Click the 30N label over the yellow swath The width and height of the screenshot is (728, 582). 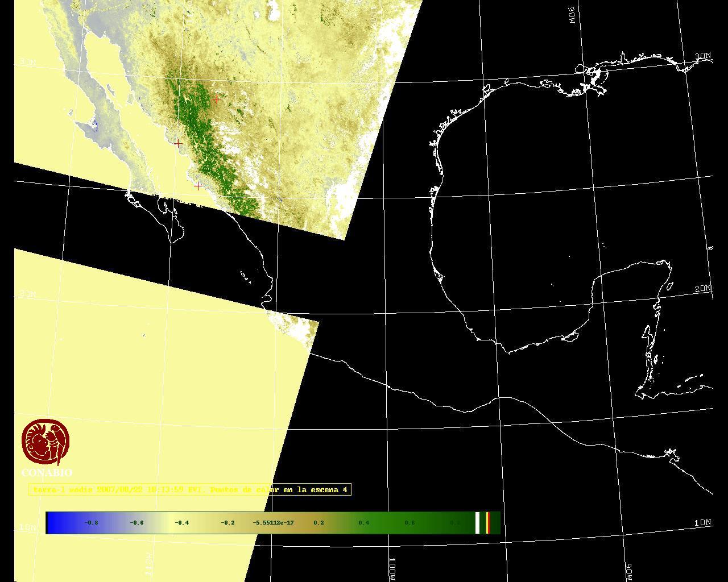(x=27, y=61)
